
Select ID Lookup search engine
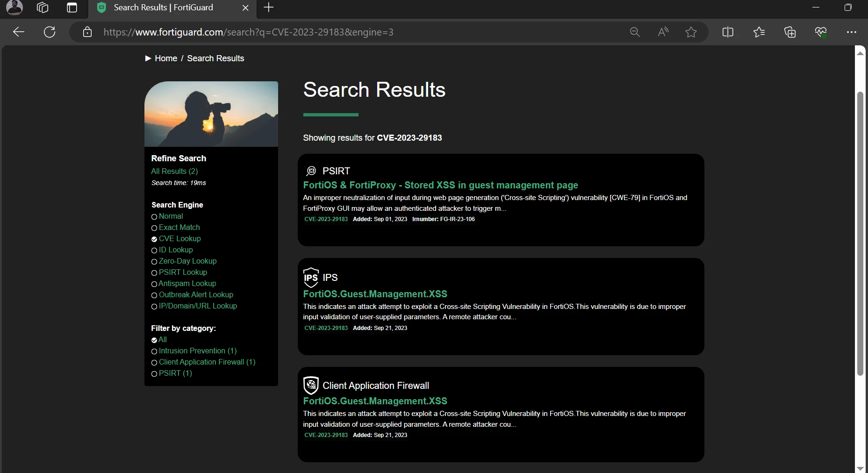pyautogui.click(x=172, y=250)
